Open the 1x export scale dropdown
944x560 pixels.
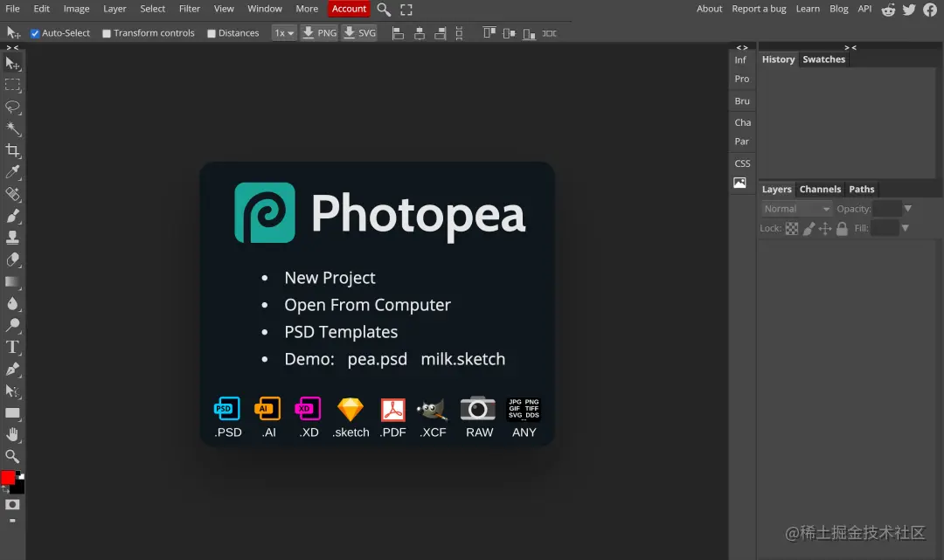[284, 33]
